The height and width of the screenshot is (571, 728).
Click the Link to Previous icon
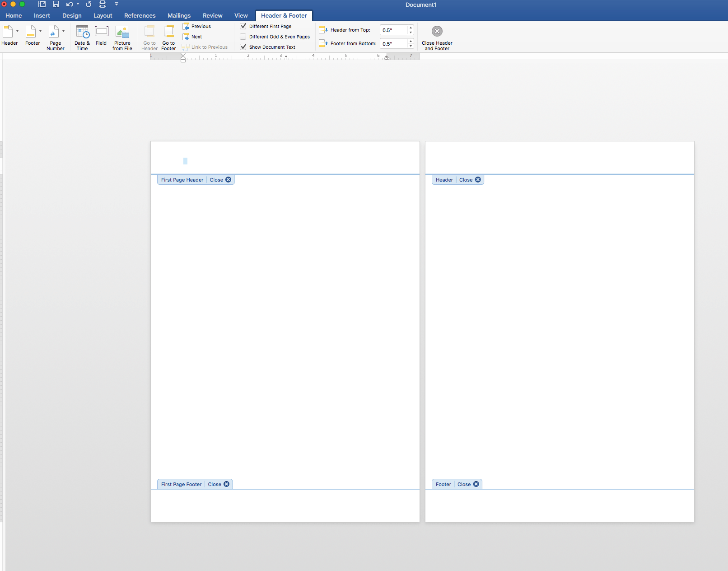(x=186, y=47)
